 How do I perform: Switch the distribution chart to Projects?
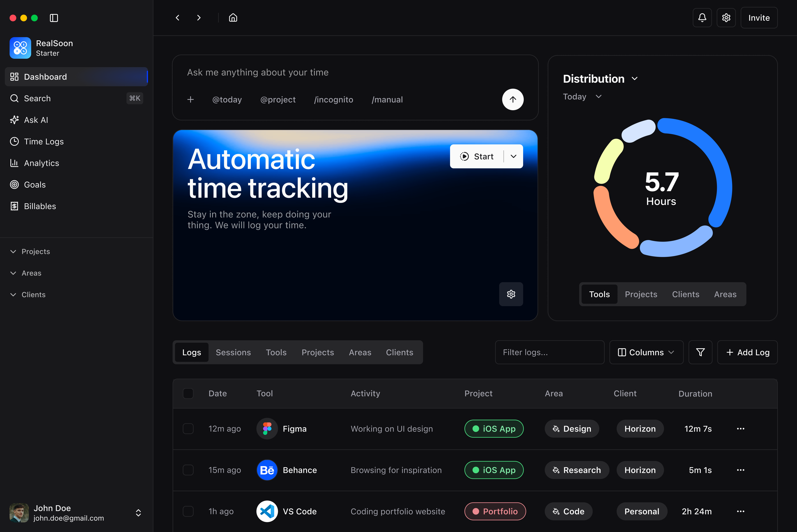tap(641, 294)
